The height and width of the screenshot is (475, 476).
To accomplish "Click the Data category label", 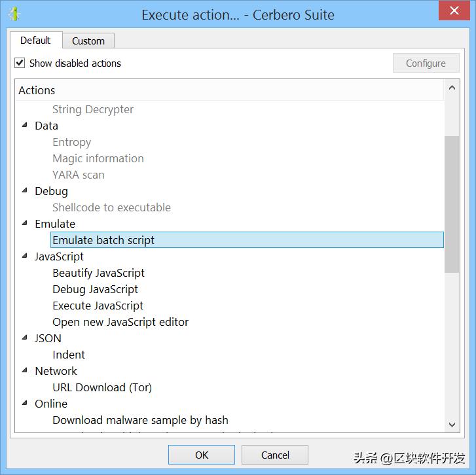I will click(x=46, y=126).
